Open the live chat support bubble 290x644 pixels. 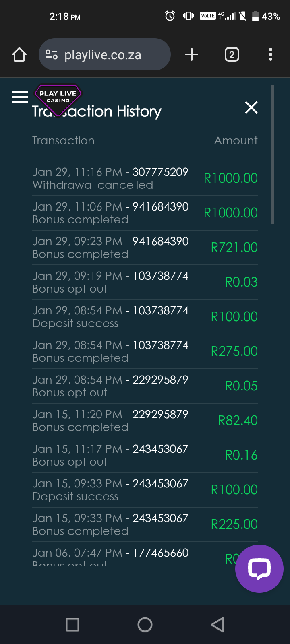pos(259,568)
